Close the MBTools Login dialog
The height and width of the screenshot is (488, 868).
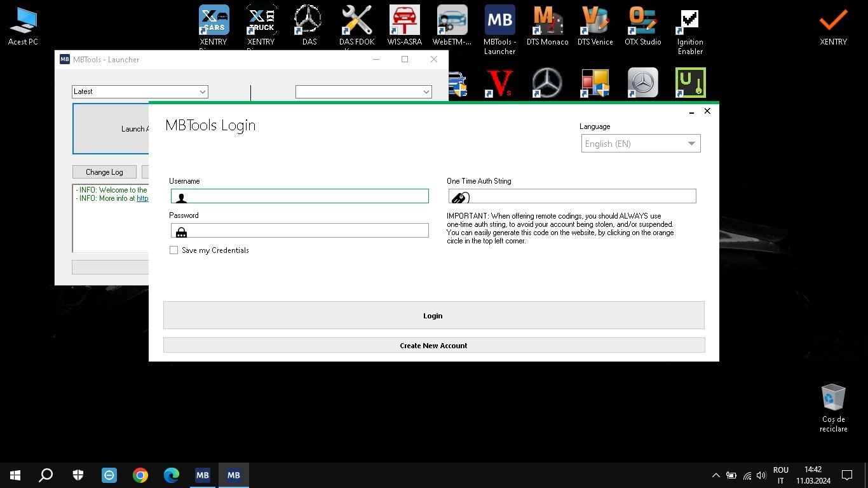[707, 111]
